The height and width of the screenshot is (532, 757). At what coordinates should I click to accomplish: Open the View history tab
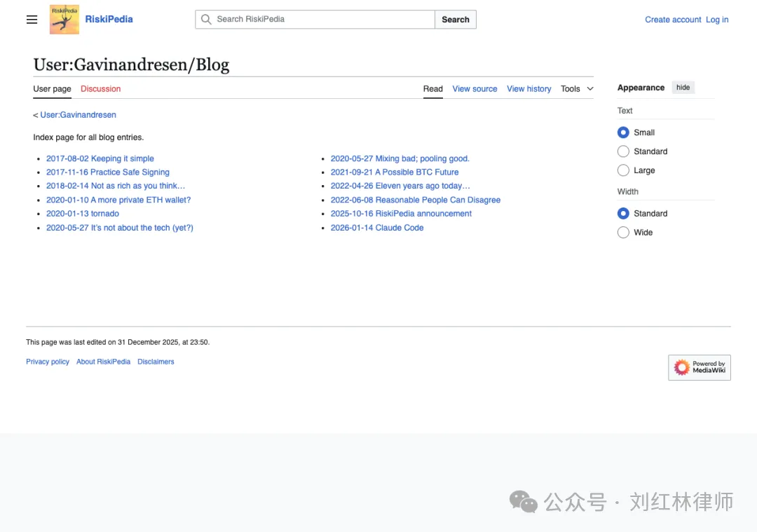[x=528, y=89]
